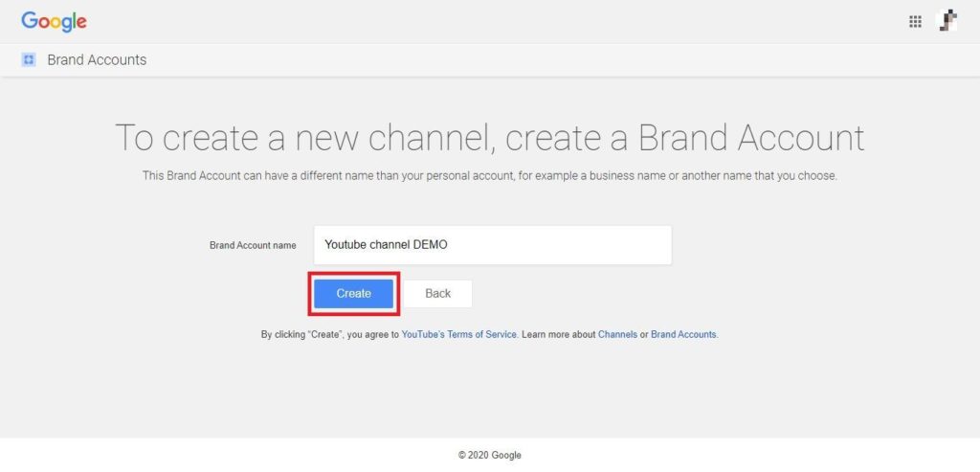
Task: Click the Google logo
Action: click(54, 22)
